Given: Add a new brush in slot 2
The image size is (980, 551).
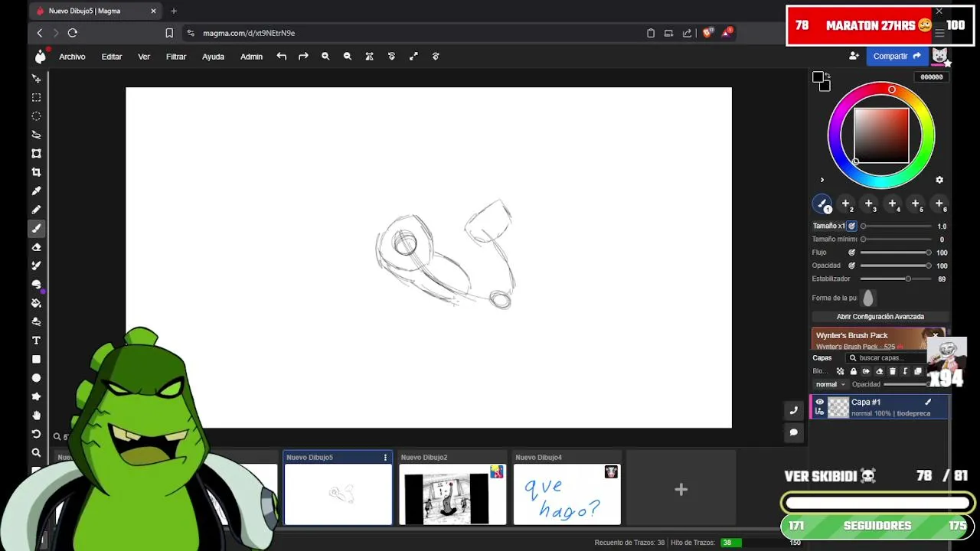Looking at the screenshot, I should tap(846, 204).
